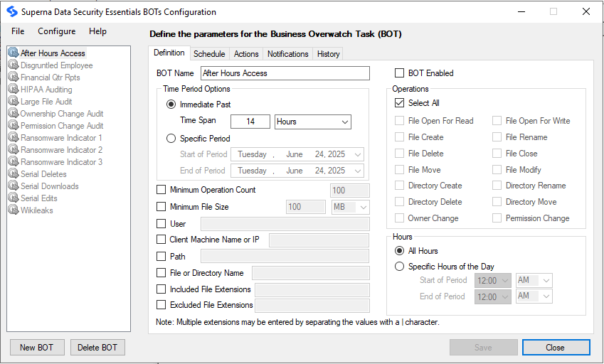Switch to the Actions tab
The image size is (604, 364).
coord(246,54)
